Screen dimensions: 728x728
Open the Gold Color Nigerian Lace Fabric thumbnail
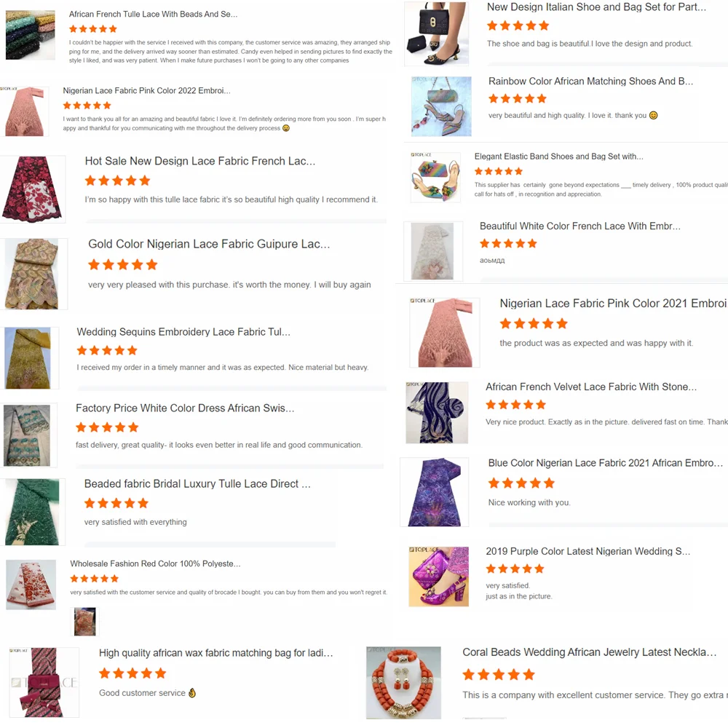(31, 274)
